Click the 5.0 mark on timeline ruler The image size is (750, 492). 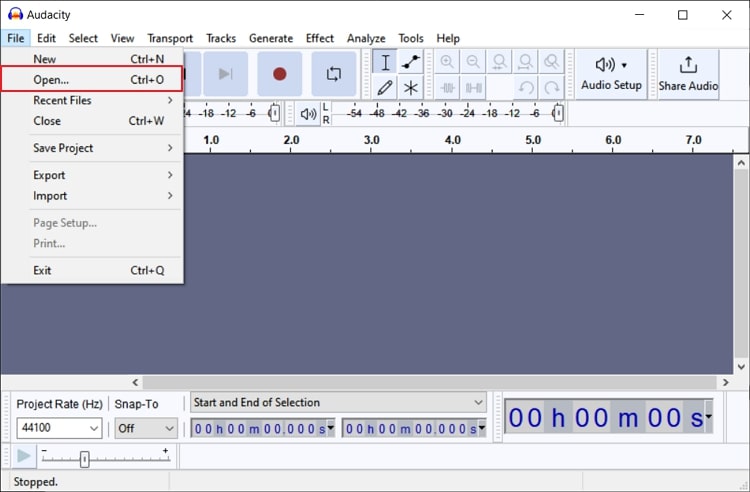(533, 140)
